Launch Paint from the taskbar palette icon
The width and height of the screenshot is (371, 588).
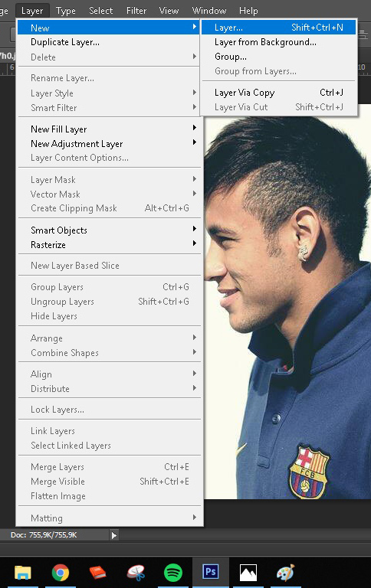click(286, 573)
